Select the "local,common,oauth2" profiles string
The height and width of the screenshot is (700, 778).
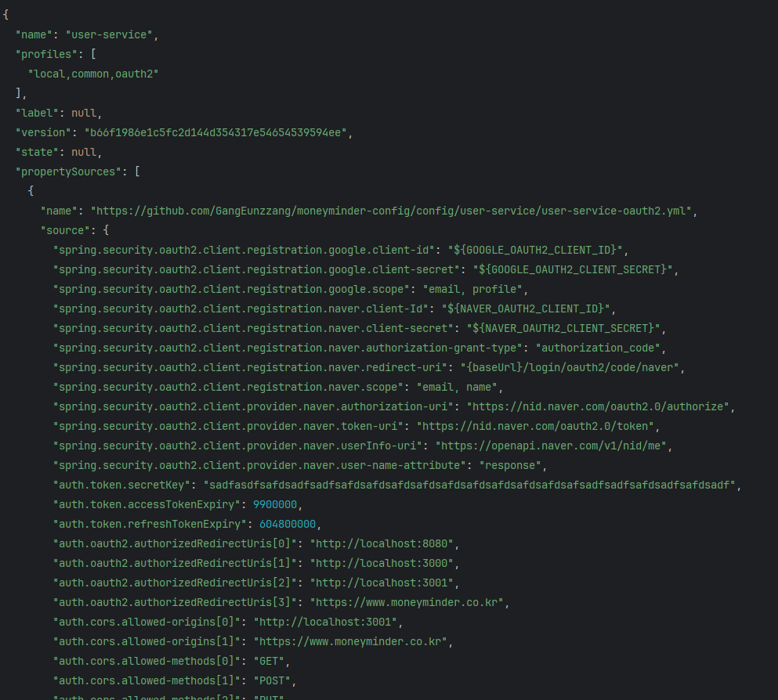93,74
